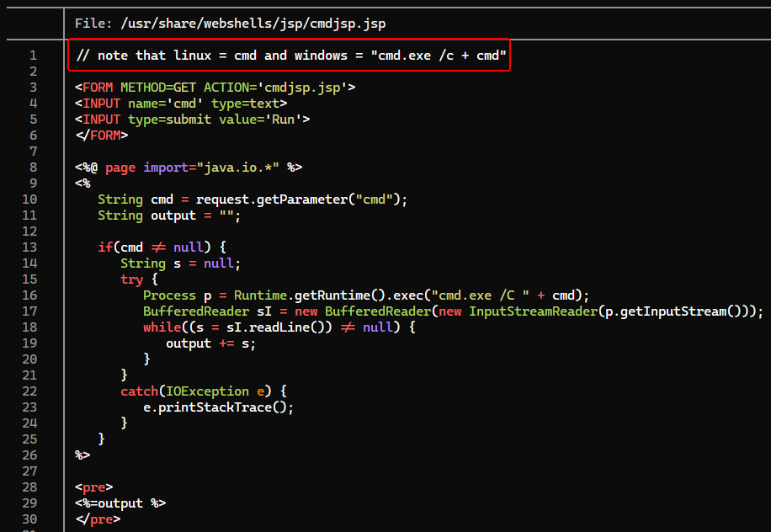Click the String cmd = request.getParameter line
Screen dimensions: 771x532
[x=253, y=199]
